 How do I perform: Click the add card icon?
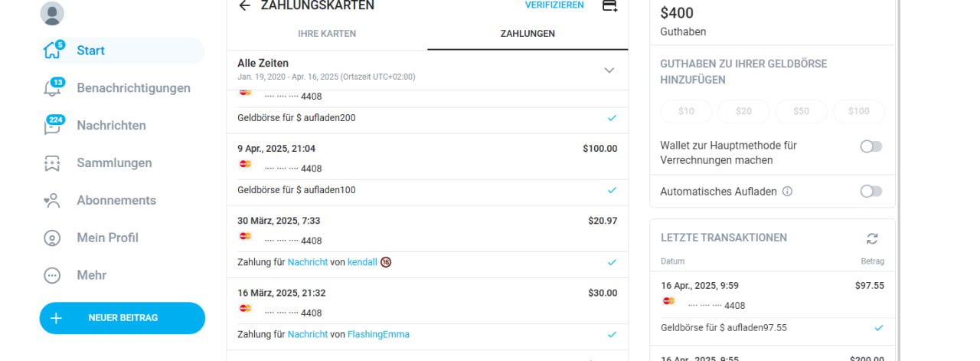click(x=610, y=5)
